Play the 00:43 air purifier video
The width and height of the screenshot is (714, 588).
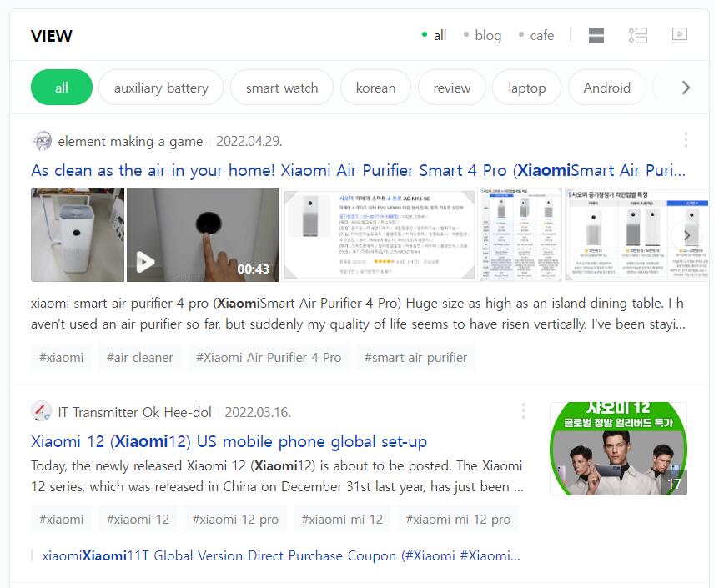pyautogui.click(x=202, y=234)
